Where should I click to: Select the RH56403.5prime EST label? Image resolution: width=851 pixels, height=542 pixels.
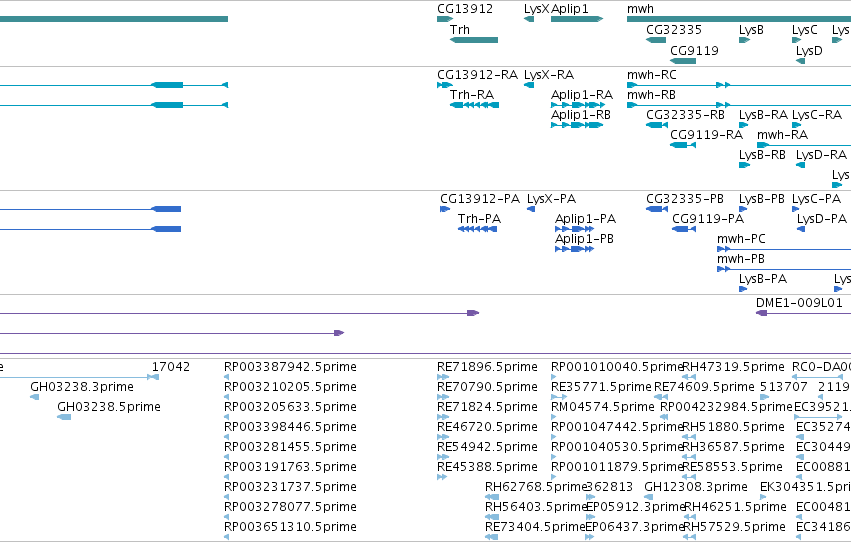[x=536, y=507]
